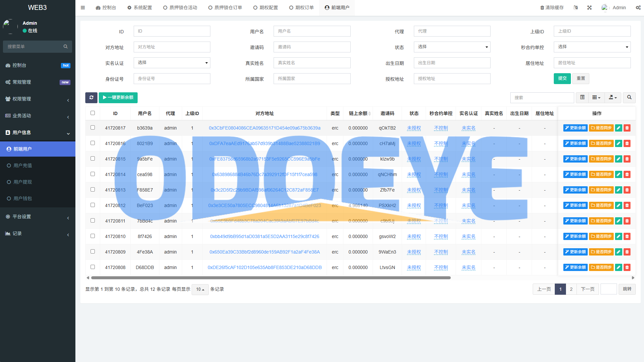Click the green 提交 button
644x362 pixels.
562,78
